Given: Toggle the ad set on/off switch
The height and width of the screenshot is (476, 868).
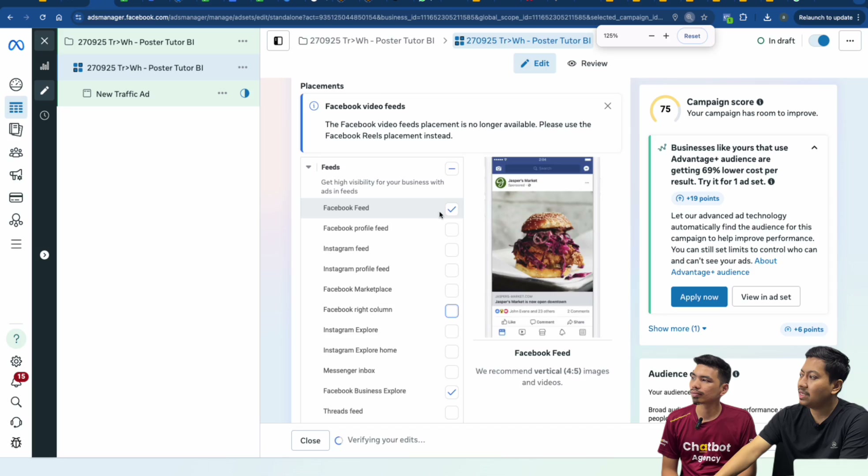Looking at the screenshot, I should 819,41.
